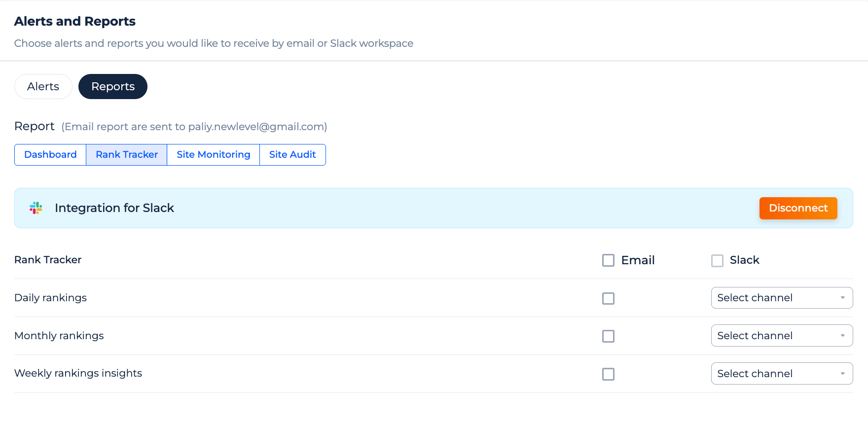Click the Weekly rankings insights label
This screenshot has width=868, height=424.
[x=78, y=373]
